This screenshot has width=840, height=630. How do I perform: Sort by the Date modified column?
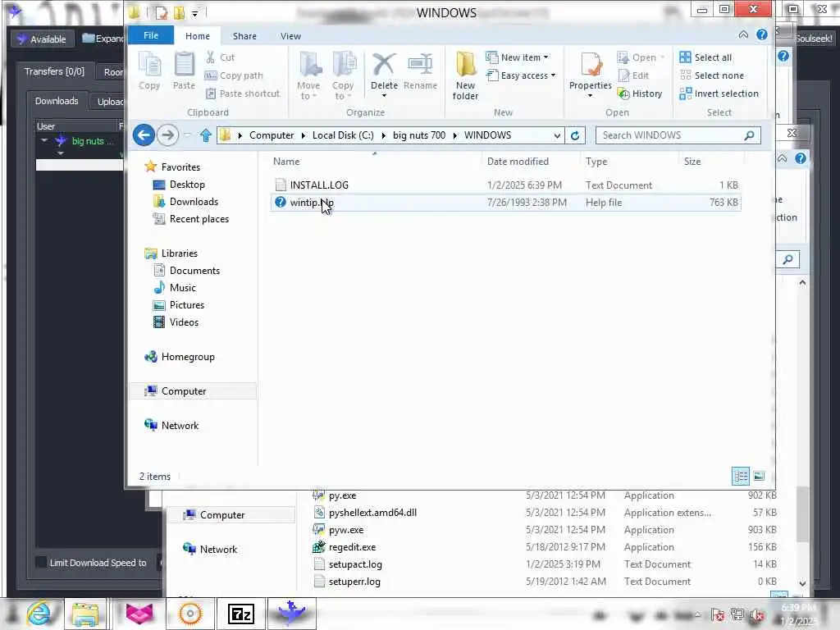[x=531, y=162]
